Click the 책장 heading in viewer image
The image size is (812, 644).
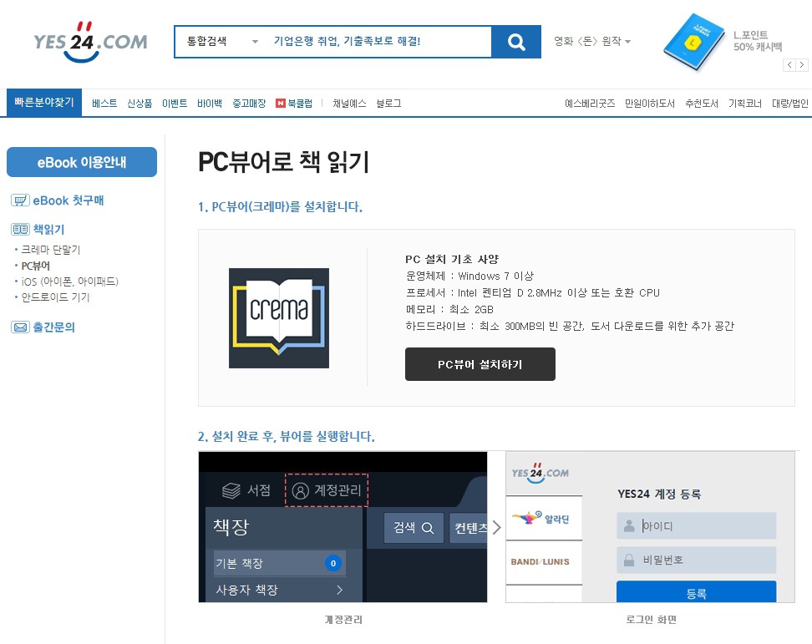tap(231, 527)
